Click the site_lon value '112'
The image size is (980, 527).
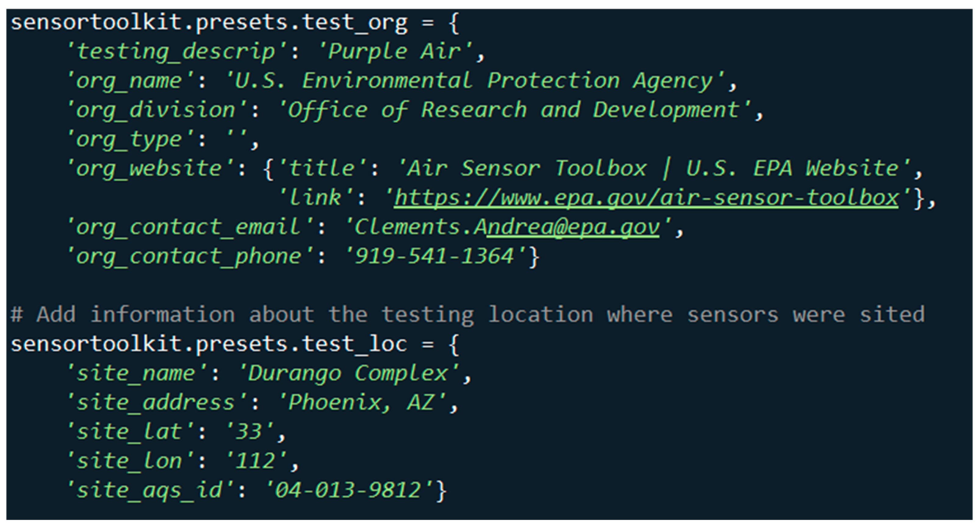click(x=256, y=461)
